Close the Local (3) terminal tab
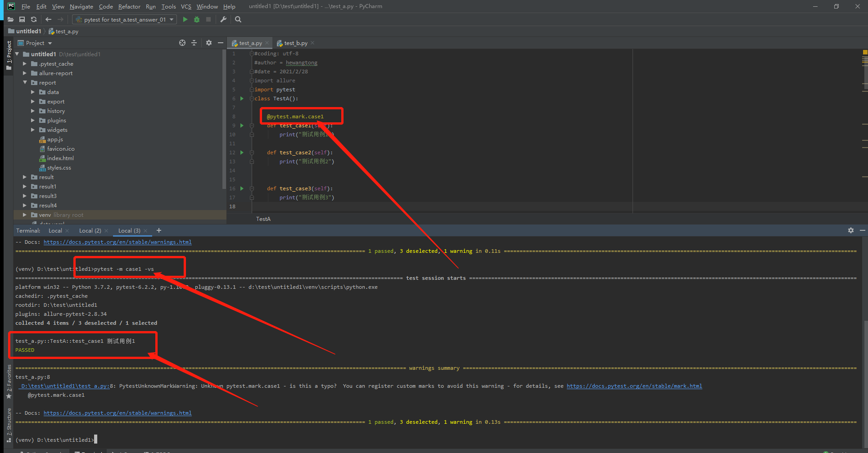 145,231
